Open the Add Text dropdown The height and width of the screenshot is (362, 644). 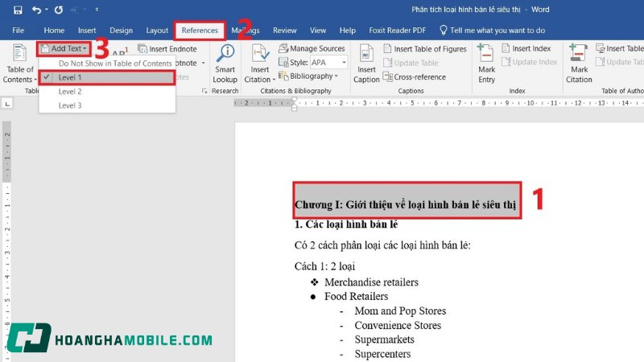[63, 49]
